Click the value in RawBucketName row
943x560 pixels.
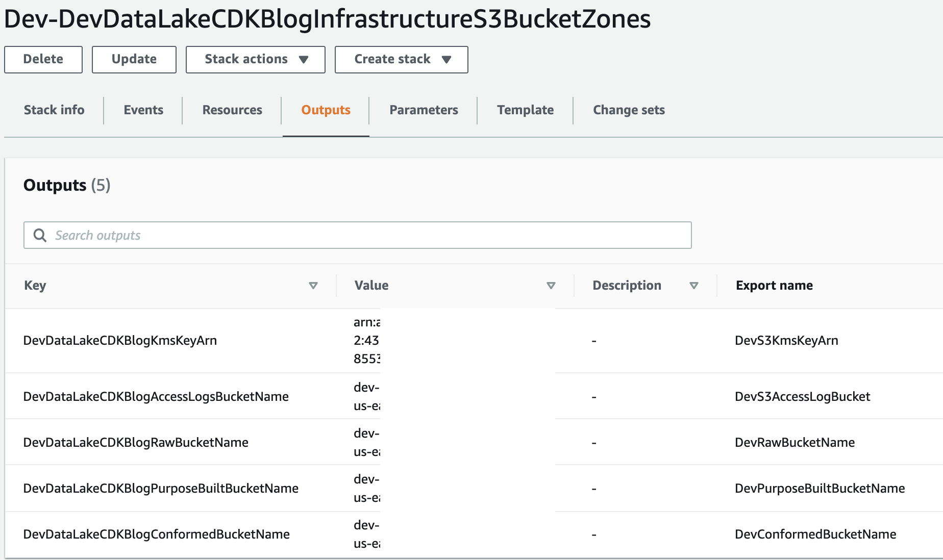tap(367, 443)
